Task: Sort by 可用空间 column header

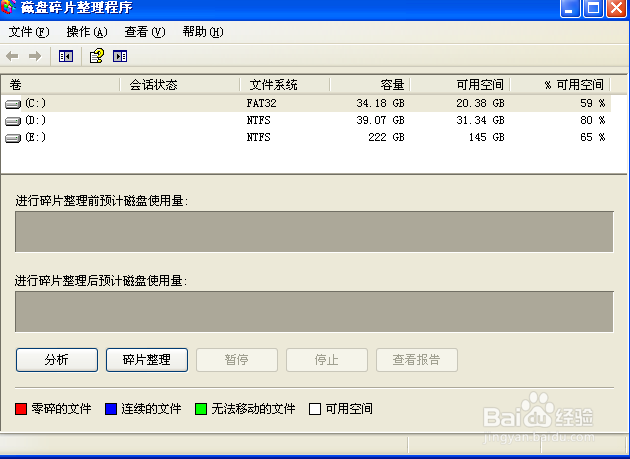Action: coord(460,85)
